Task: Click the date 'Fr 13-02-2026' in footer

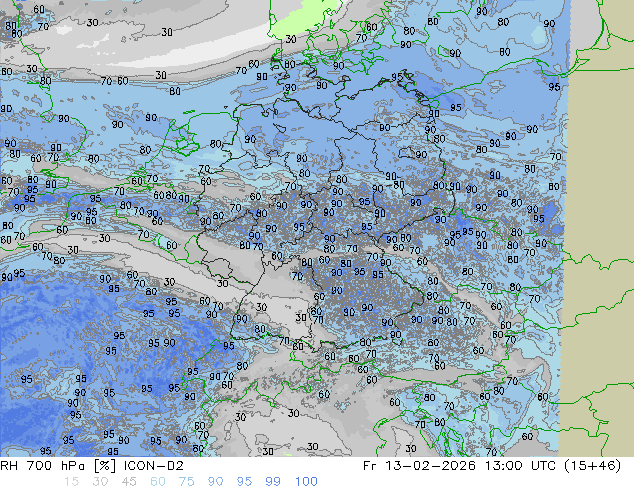Action: pos(419,465)
